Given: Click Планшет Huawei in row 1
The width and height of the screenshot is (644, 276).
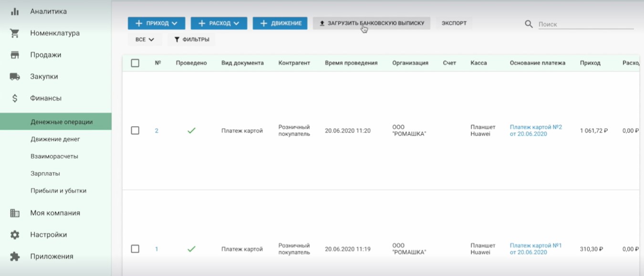Looking at the screenshot, I should click(x=483, y=249).
